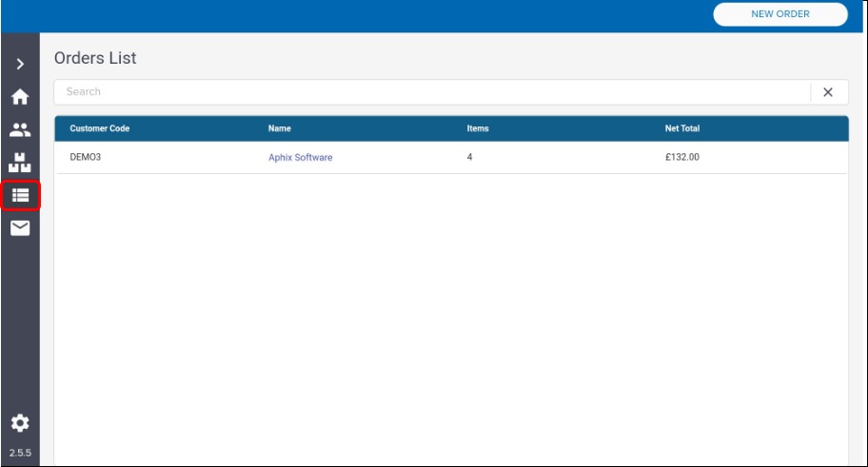
Task: Open the Products boxes icon
Action: (20, 163)
